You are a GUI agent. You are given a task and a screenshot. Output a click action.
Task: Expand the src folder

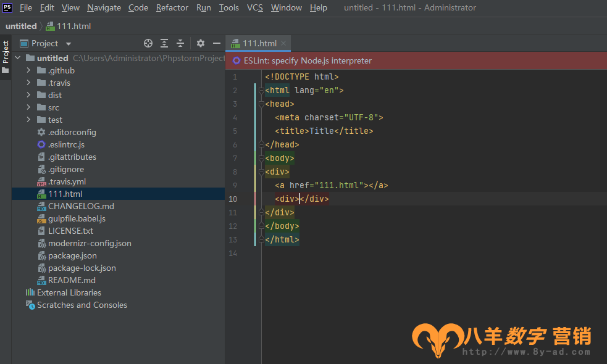28,107
